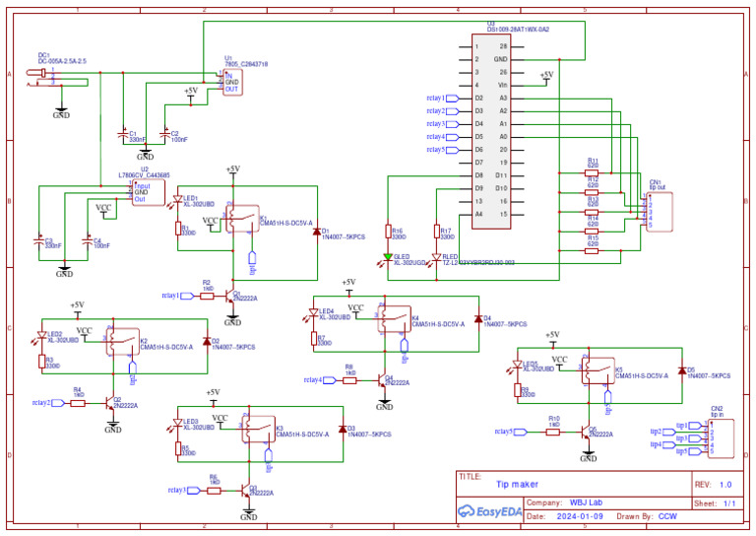Viewport: 756px width, 536px height.
Task: Click transistor Q4 symbol
Action: click(382, 380)
